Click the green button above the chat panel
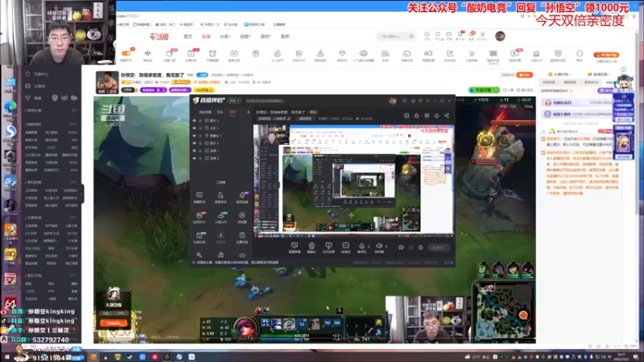 click(484, 90)
